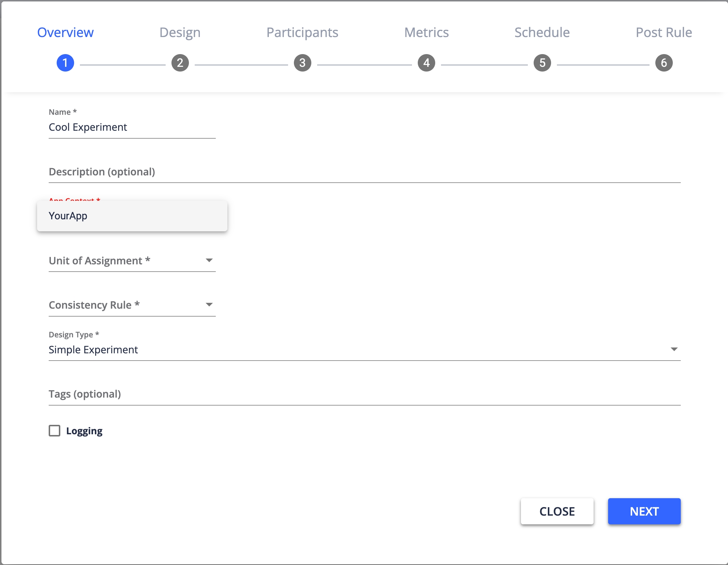728x565 pixels.
Task: Click the step 1 circle icon
Action: (65, 63)
